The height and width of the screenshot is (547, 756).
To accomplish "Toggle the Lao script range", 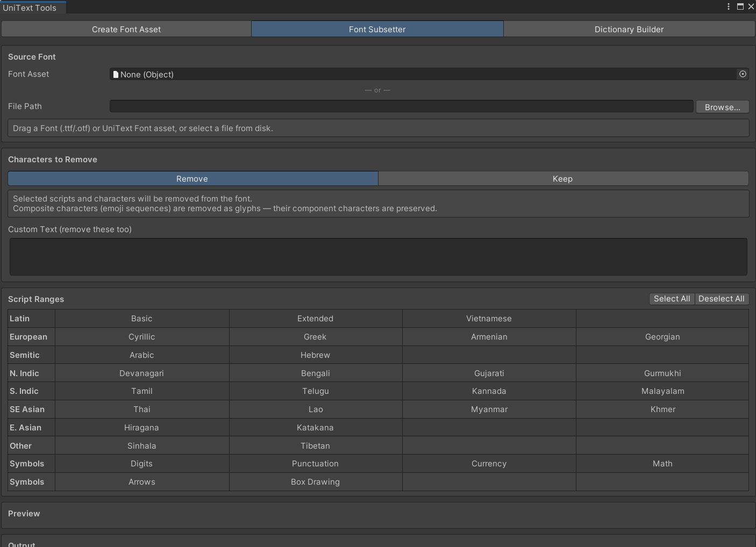I will 316,409.
